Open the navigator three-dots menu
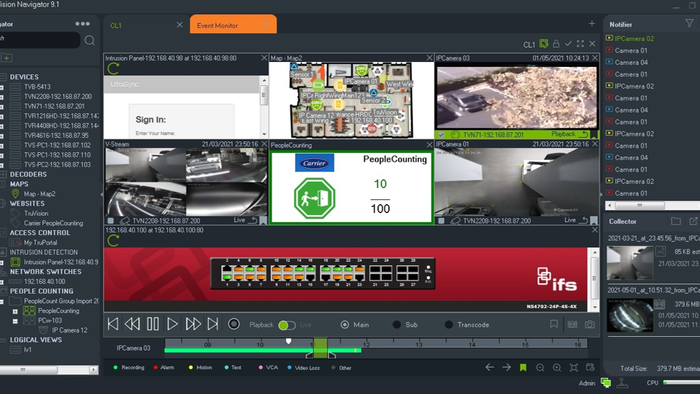Viewport: 700px width, 394px height. pyautogui.click(x=83, y=24)
